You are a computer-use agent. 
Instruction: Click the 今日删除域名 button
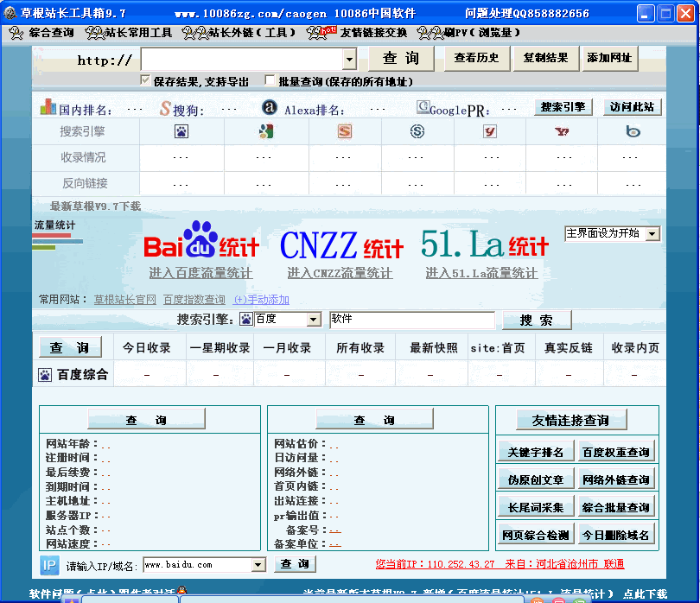tap(616, 535)
